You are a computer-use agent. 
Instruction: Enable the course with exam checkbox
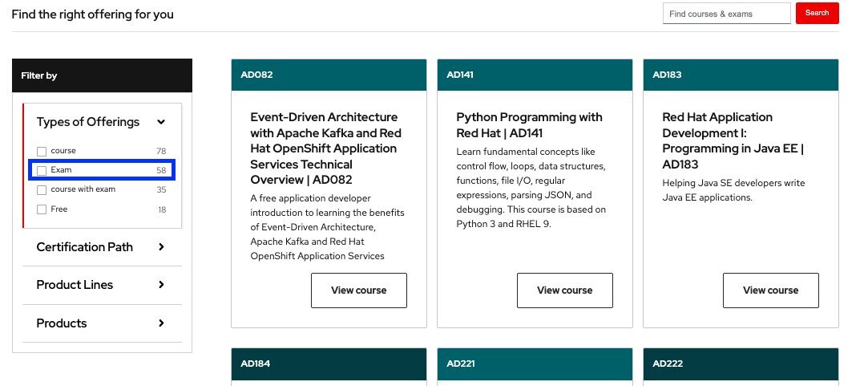(42, 190)
